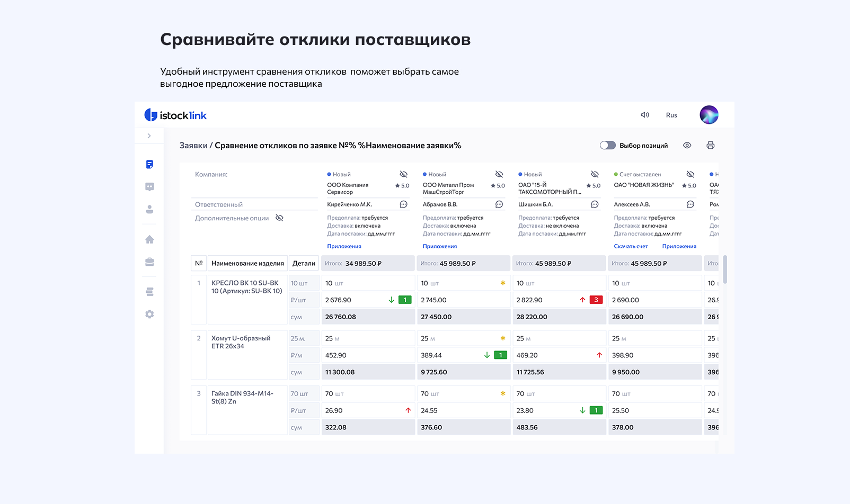This screenshot has height=504, width=850.
Task: Click the sum cell 11 300.08
Action: click(368, 372)
